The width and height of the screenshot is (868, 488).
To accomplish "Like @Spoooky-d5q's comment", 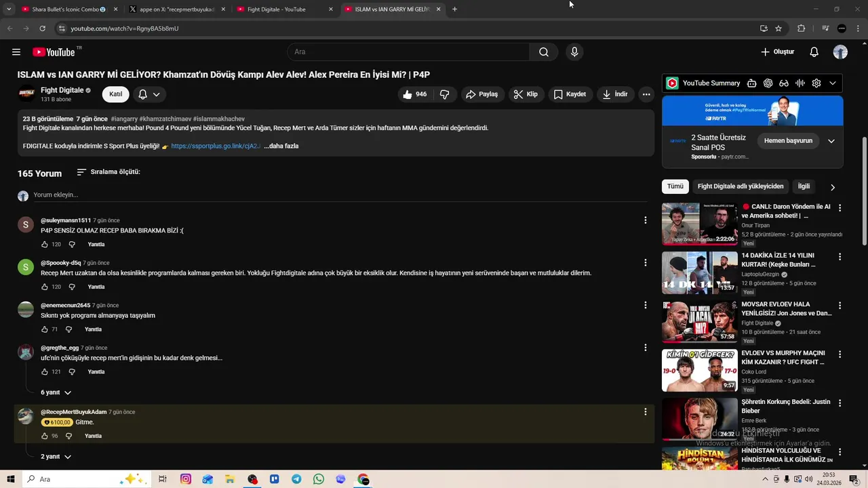I will coord(45,287).
